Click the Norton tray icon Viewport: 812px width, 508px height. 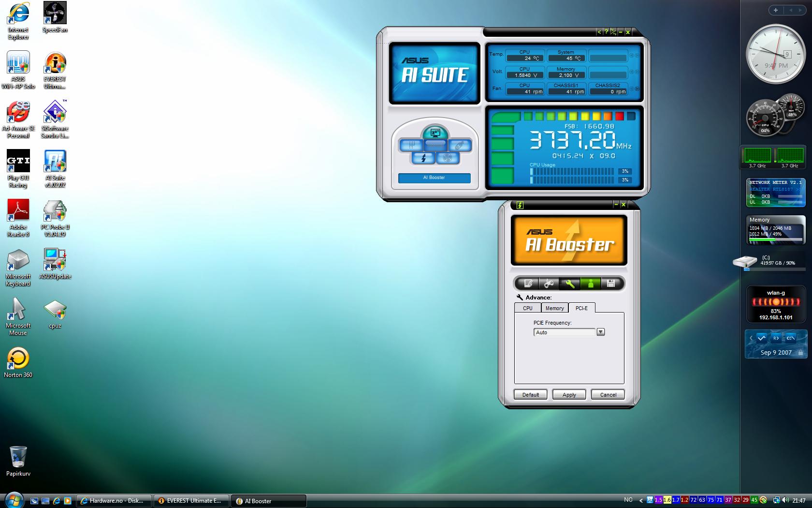pos(763,500)
